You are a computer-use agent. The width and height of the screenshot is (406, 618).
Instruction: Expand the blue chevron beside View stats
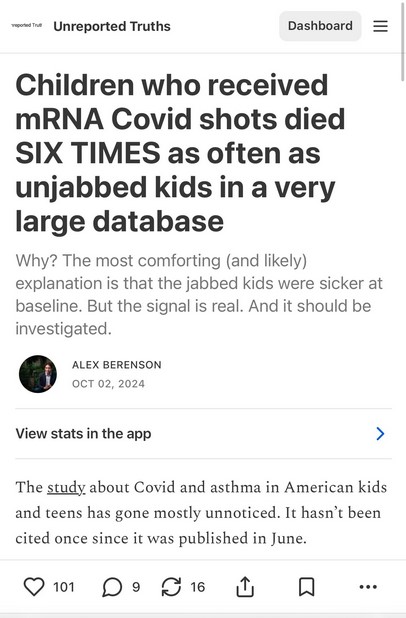coord(380,434)
